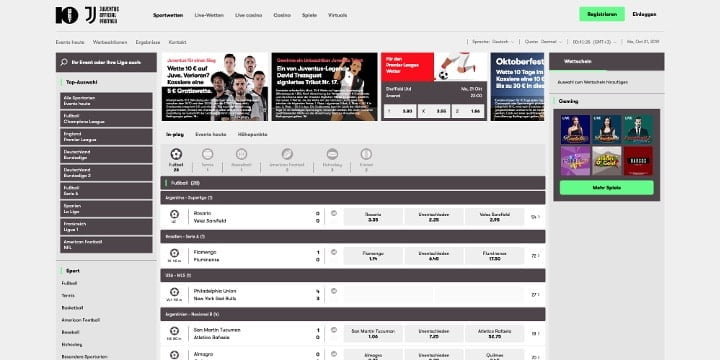720x360 pixels.
Task: Click the soccer ball icon beside Philadelphia Union
Action: click(x=174, y=292)
